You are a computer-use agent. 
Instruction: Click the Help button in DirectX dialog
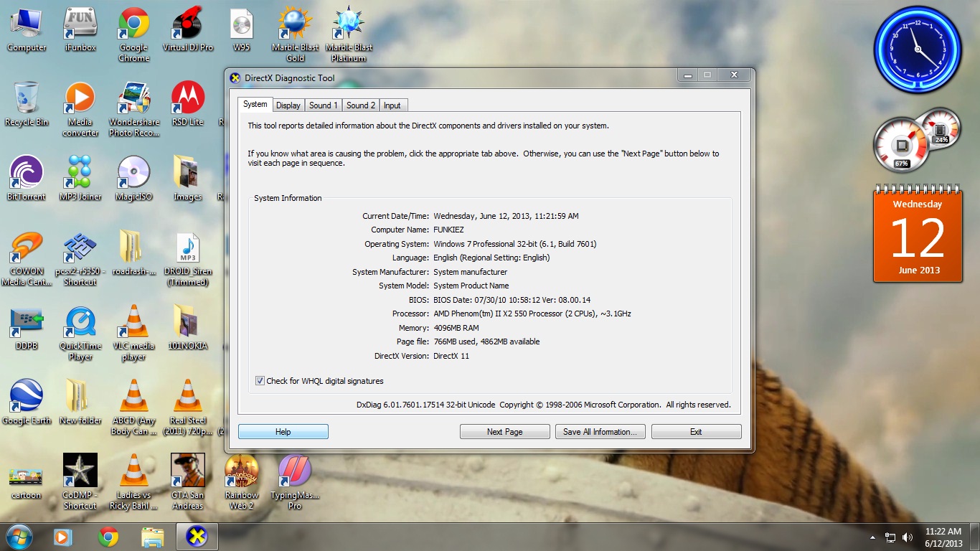coord(283,432)
